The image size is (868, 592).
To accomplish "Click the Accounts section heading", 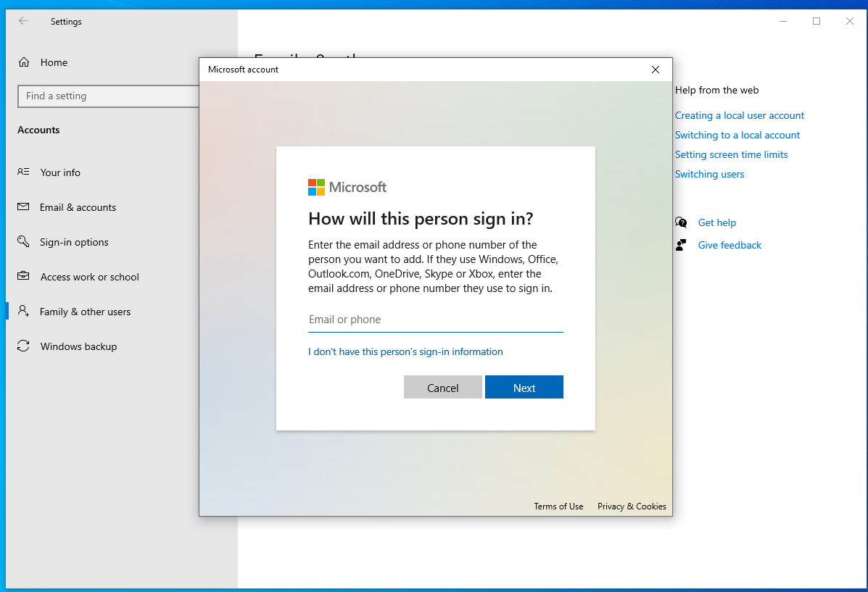I will point(38,130).
